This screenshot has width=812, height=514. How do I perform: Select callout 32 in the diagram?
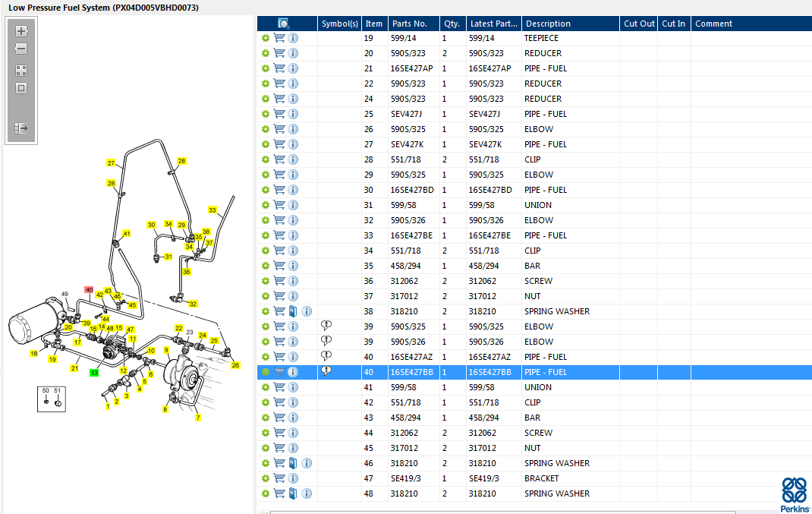point(193,304)
